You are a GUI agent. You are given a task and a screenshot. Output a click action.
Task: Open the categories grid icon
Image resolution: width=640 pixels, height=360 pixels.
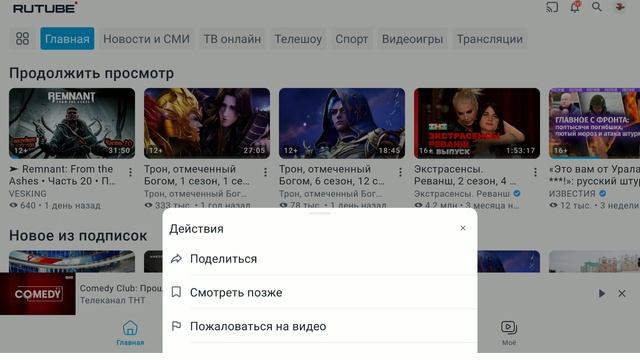[22, 39]
